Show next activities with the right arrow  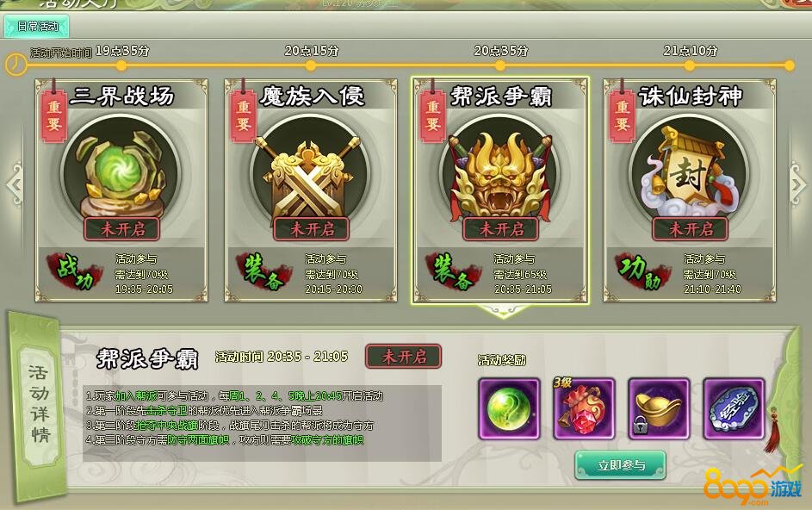coord(798,184)
